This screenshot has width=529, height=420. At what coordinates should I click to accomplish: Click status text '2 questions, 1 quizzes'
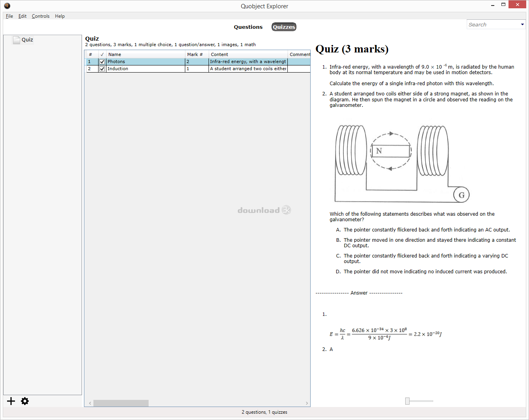pyautogui.click(x=264, y=412)
